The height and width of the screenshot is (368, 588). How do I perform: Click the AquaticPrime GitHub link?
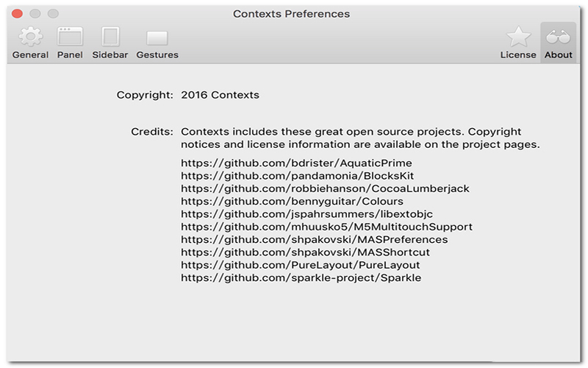[x=296, y=163]
